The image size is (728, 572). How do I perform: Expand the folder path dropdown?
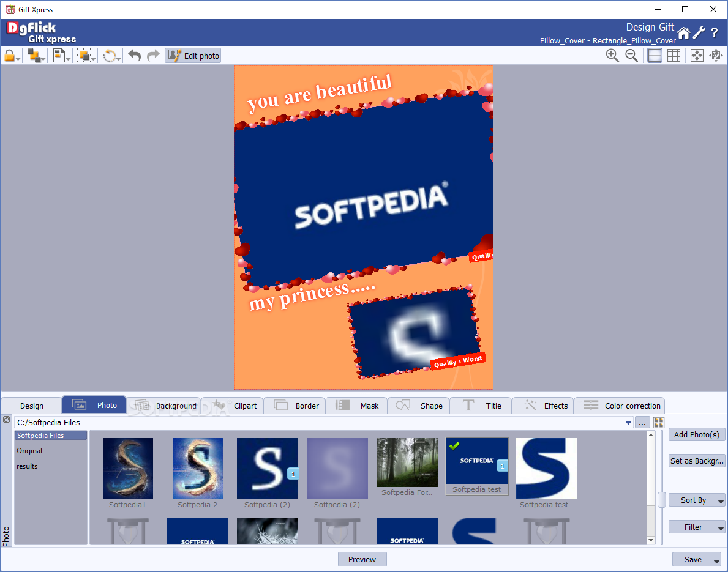628,422
